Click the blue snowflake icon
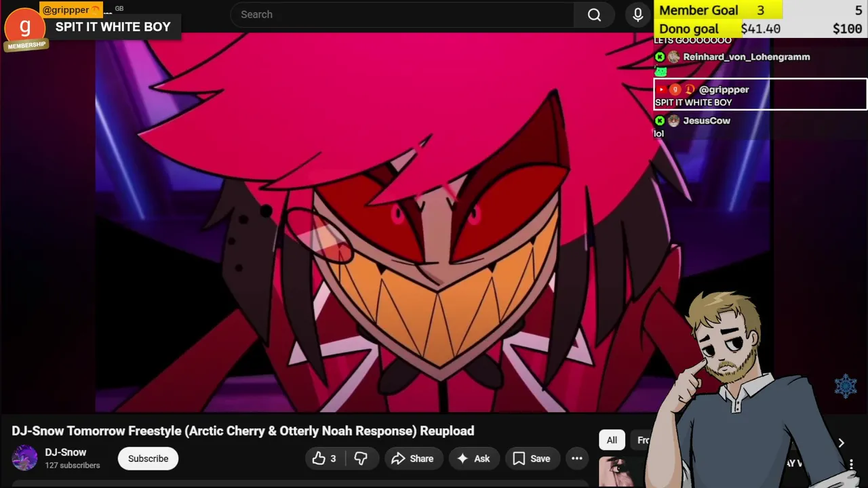This screenshot has height=488, width=868. pyautogui.click(x=846, y=385)
